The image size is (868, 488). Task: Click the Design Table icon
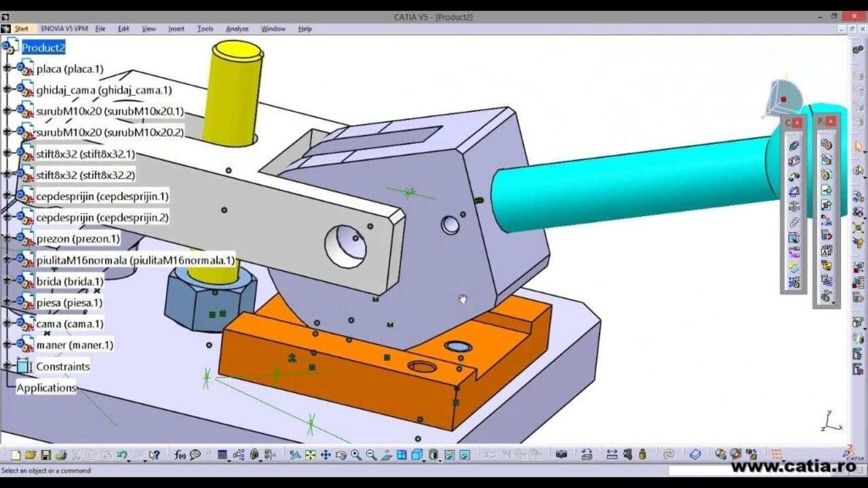point(222,455)
